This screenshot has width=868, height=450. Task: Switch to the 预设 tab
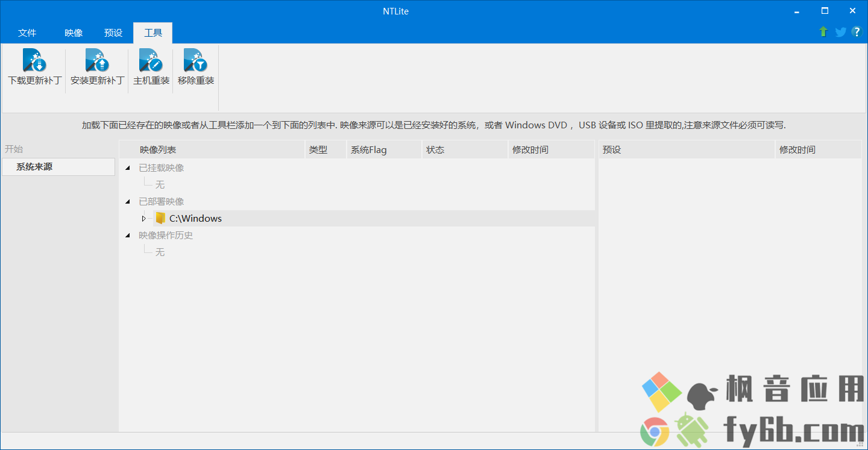(x=113, y=33)
